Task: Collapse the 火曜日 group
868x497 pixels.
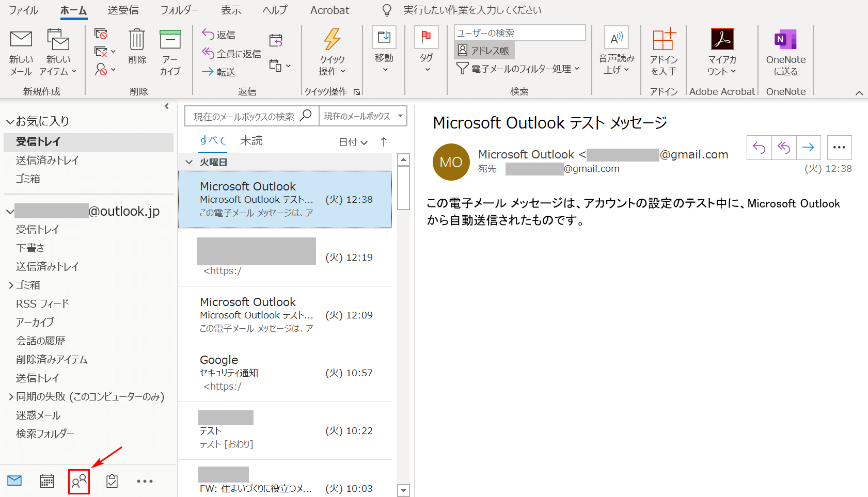Action: [x=188, y=162]
